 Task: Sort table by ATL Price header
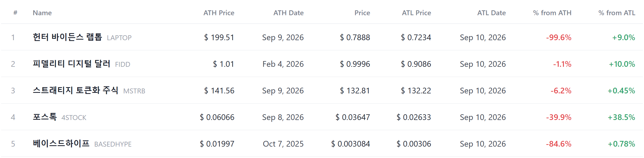click(x=416, y=13)
